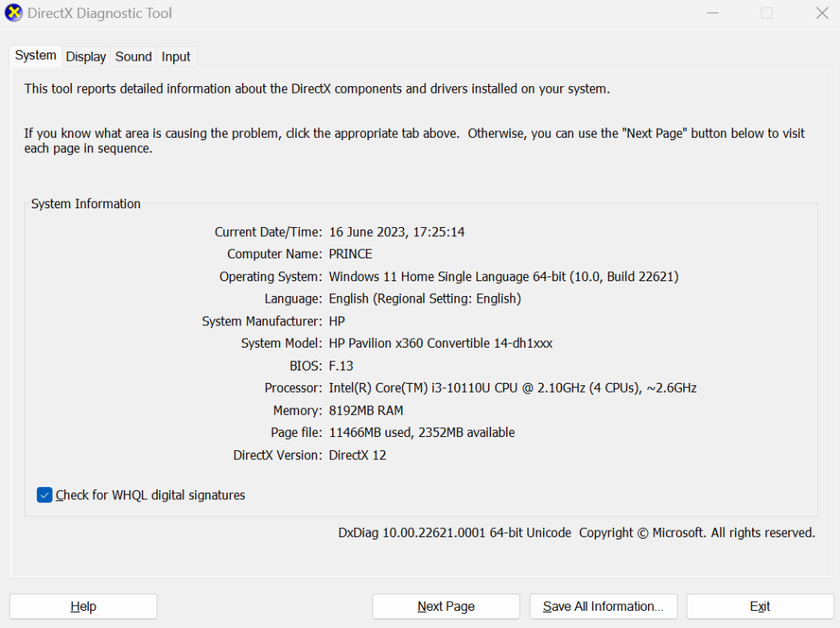Click the disabled maximize window button
This screenshot has width=840, height=628.
tap(766, 13)
